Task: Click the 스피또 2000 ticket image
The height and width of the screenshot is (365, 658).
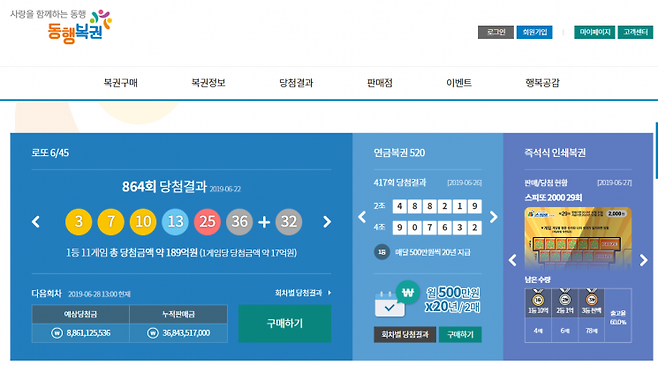Action: [578, 239]
